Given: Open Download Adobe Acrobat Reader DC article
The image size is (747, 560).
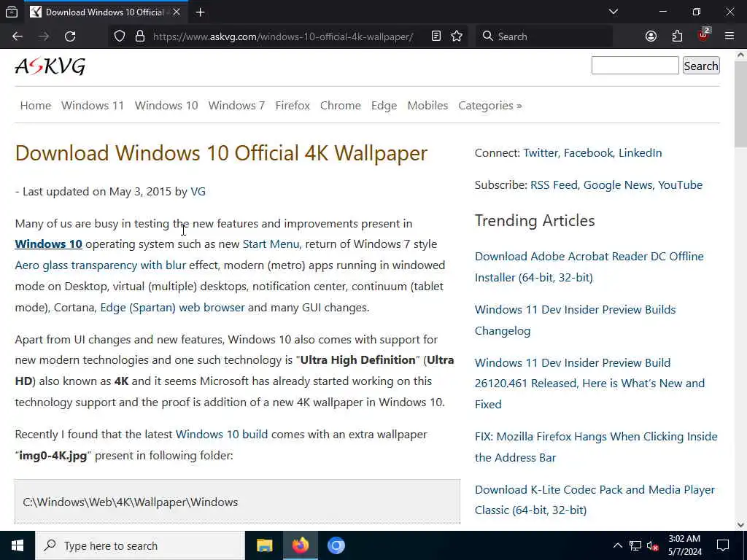Looking at the screenshot, I should [589, 267].
